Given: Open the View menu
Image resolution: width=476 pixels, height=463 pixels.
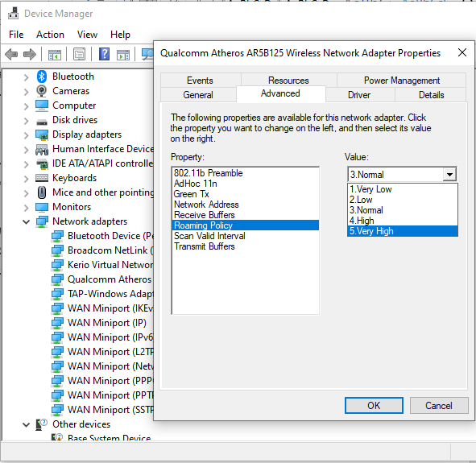Looking at the screenshot, I should point(87,35).
